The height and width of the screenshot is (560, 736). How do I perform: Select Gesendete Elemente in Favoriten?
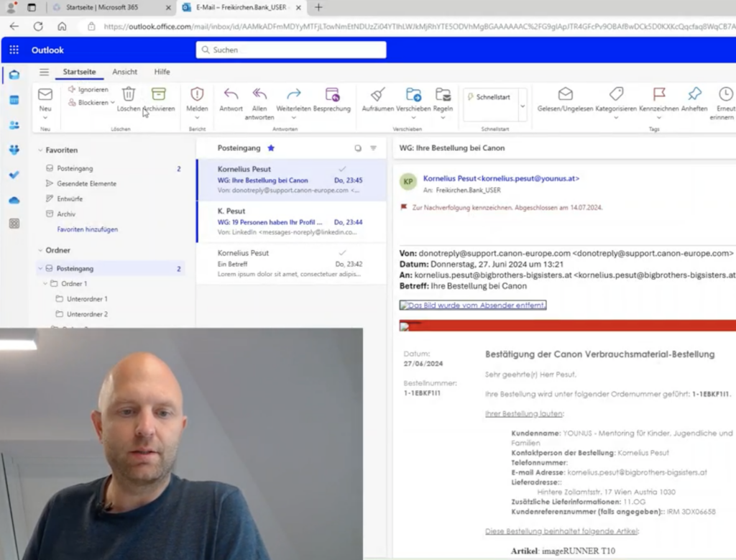[86, 183]
